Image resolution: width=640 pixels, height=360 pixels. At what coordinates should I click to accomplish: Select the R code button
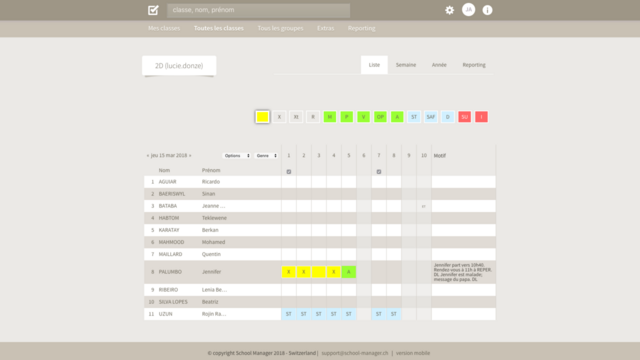(313, 117)
